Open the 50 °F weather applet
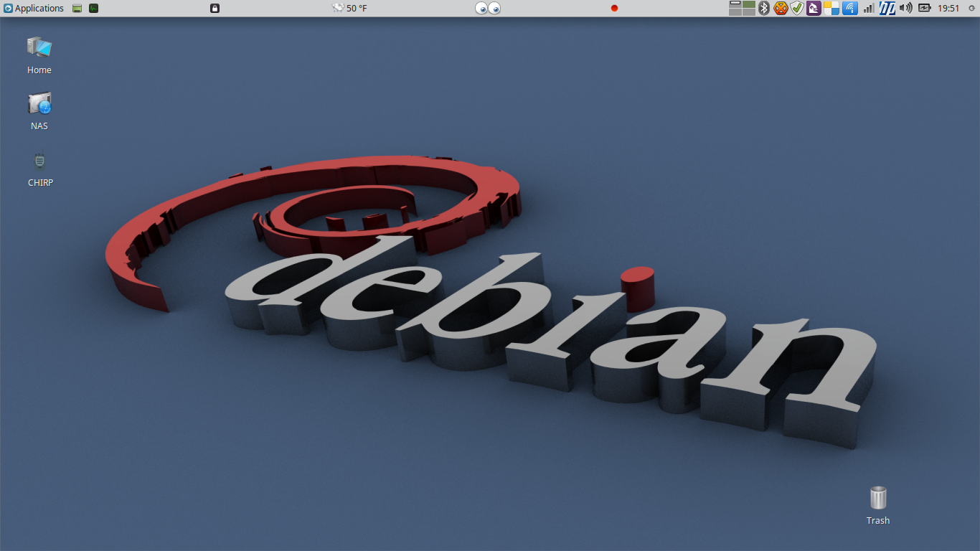Screen dimensions: 980x551 (349, 9)
